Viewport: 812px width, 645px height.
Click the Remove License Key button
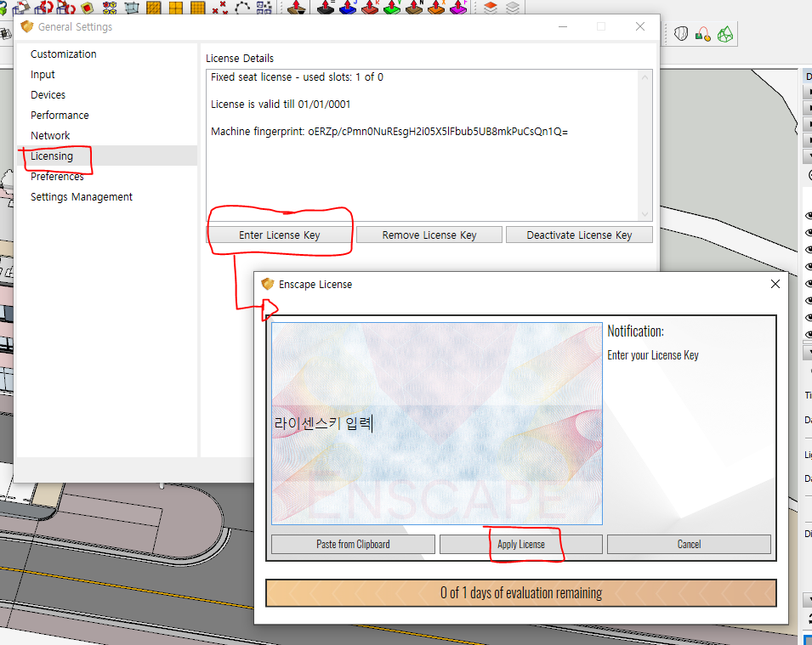coord(429,235)
